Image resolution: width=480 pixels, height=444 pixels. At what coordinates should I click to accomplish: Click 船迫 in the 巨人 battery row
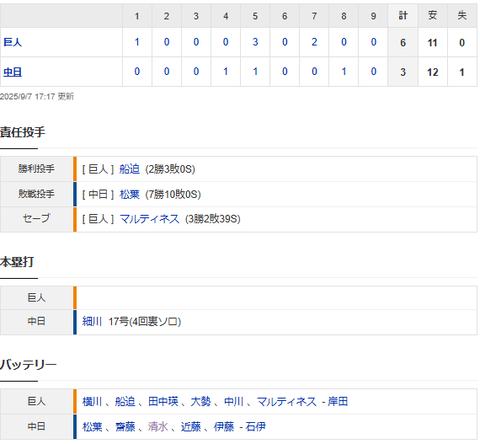[125, 401]
